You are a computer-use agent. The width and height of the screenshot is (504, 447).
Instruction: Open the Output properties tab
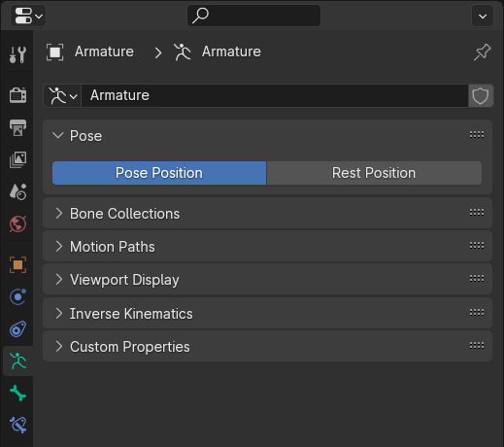[17, 127]
